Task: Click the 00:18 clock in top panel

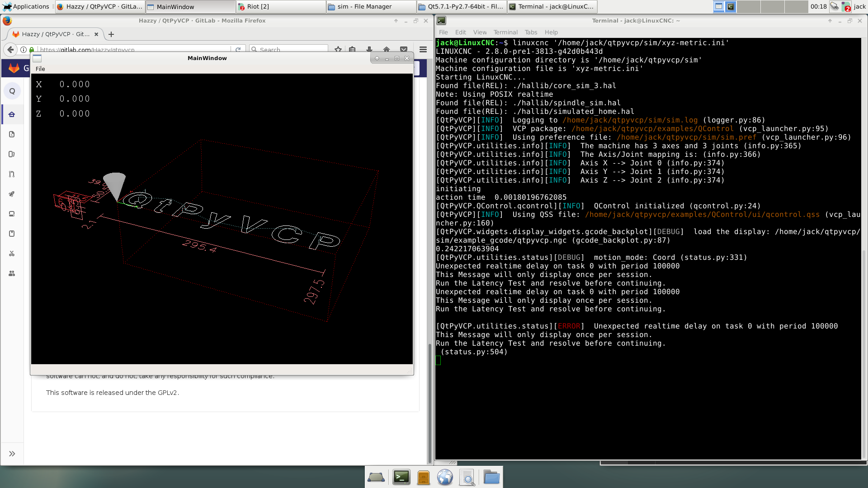Action: 819,6
